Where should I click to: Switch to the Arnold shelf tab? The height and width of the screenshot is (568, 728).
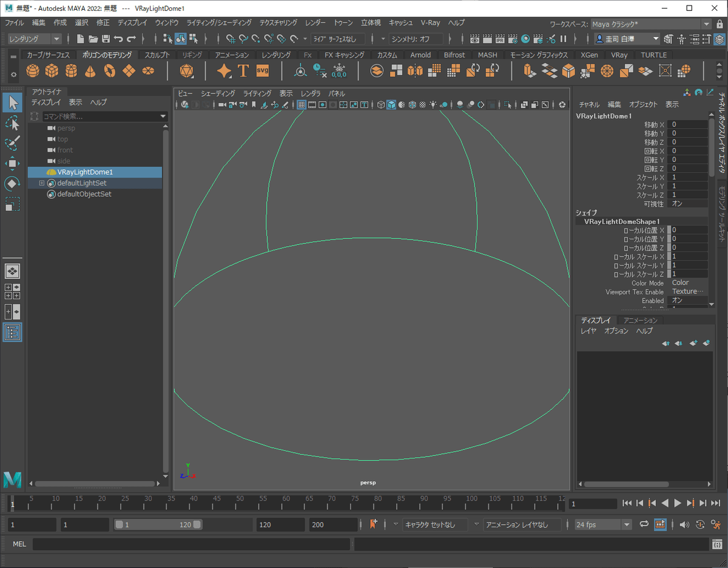tap(420, 55)
